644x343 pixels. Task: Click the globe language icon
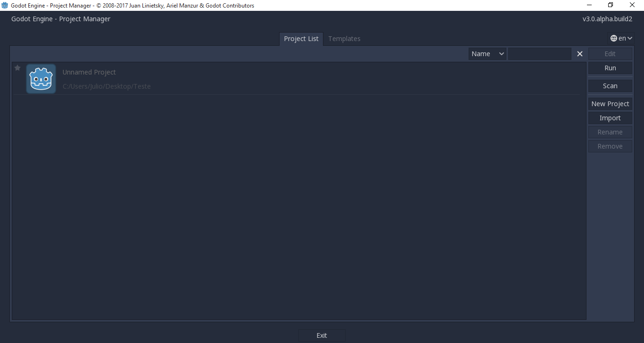click(x=613, y=38)
